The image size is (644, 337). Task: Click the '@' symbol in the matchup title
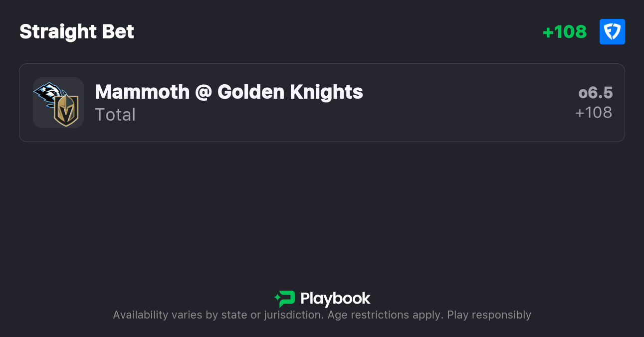click(204, 92)
